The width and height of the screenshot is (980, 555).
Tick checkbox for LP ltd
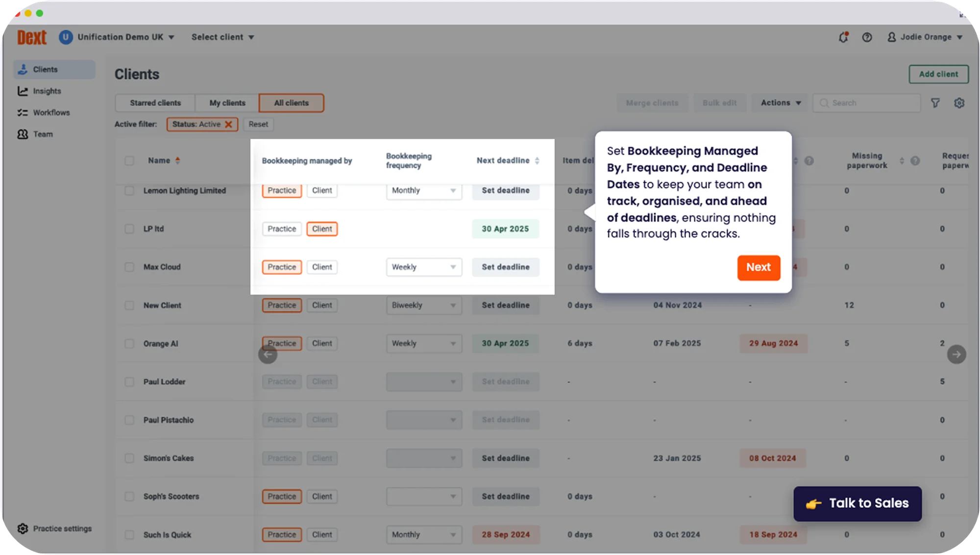coord(129,229)
